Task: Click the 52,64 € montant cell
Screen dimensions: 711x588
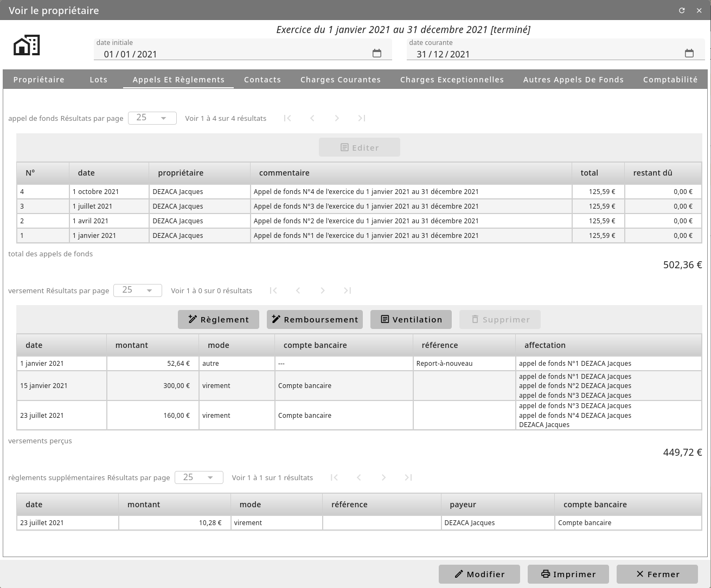Action: [x=153, y=364]
